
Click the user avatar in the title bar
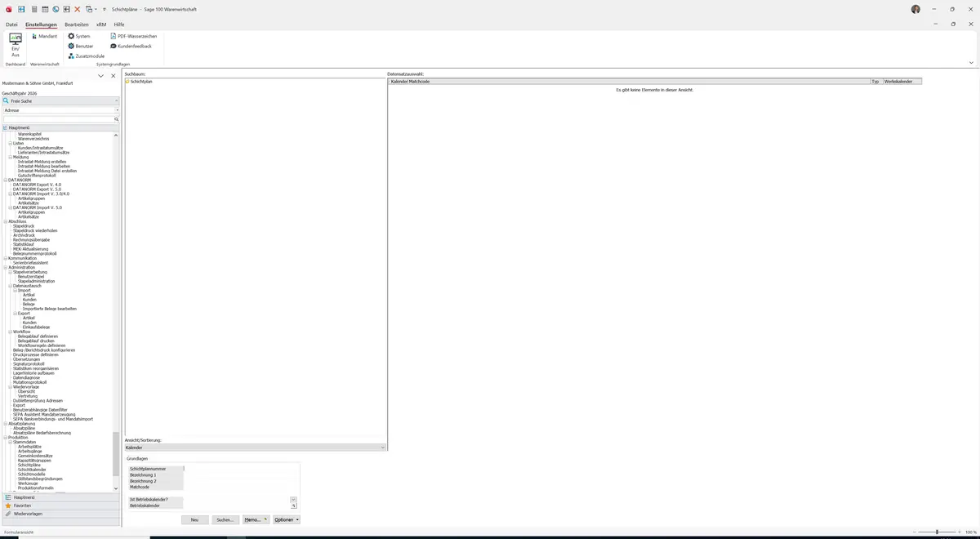pos(915,9)
